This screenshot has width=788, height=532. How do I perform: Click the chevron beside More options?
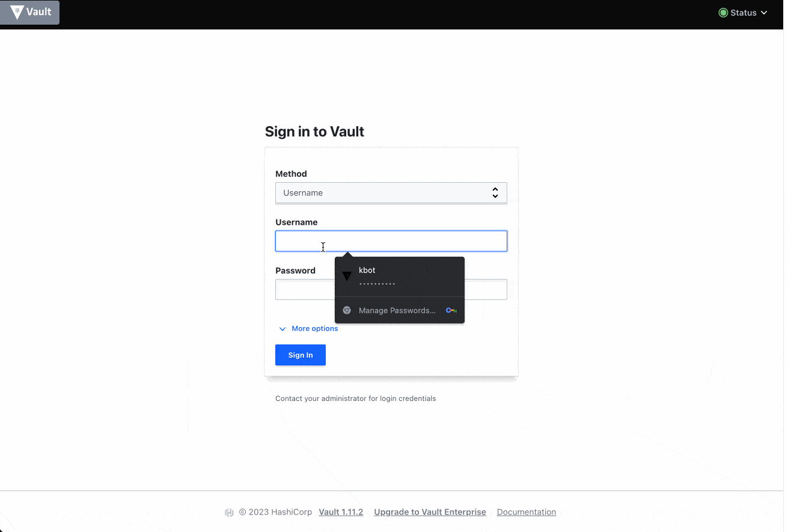283,329
